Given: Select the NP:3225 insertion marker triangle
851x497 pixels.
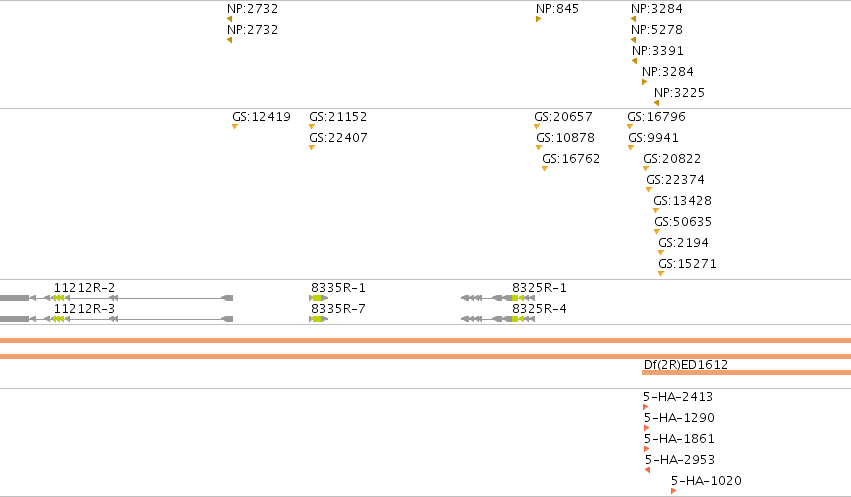Looking at the screenshot, I should (x=657, y=103).
